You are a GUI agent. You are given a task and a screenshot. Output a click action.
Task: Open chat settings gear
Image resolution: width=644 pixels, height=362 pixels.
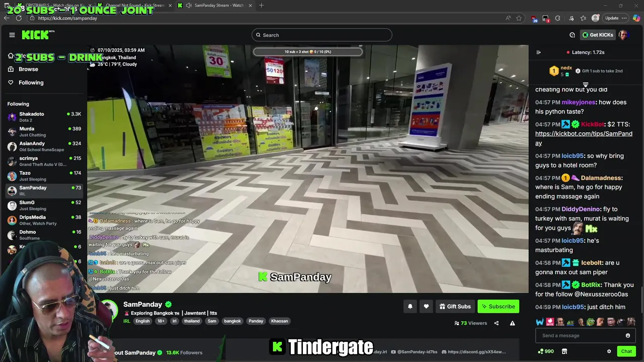(x=609, y=351)
